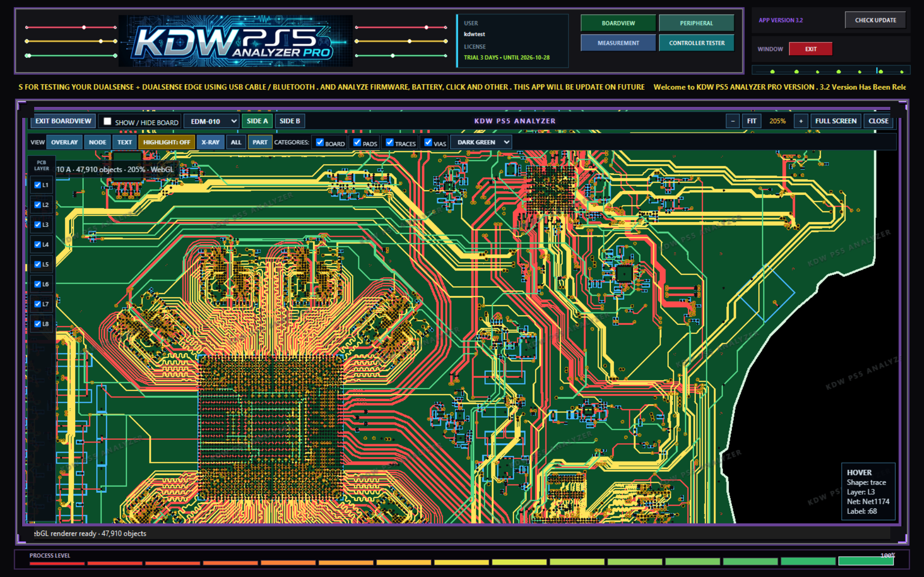The width and height of the screenshot is (924, 577).
Task: Open the DARK GREEN theme dropdown
Action: pyautogui.click(x=481, y=142)
